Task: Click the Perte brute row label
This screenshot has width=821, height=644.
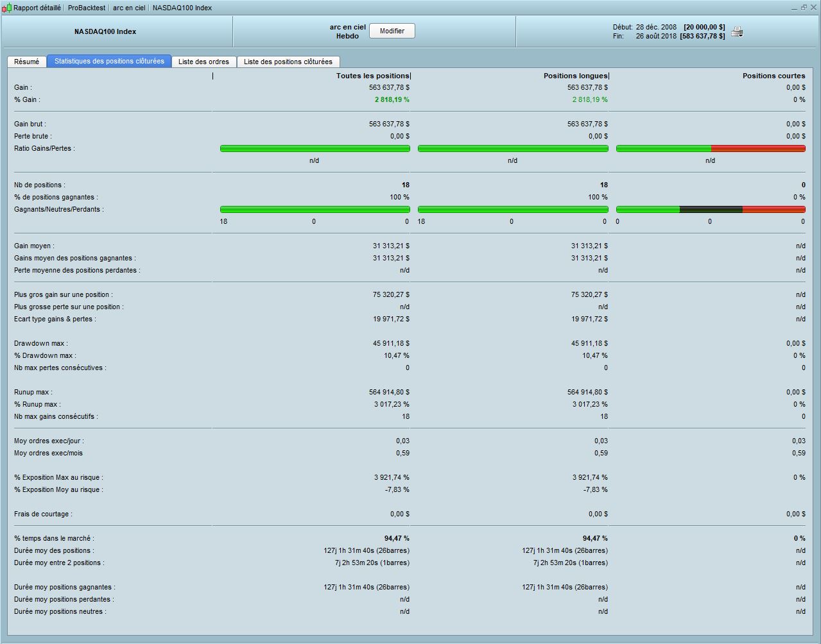Action: click(33, 136)
